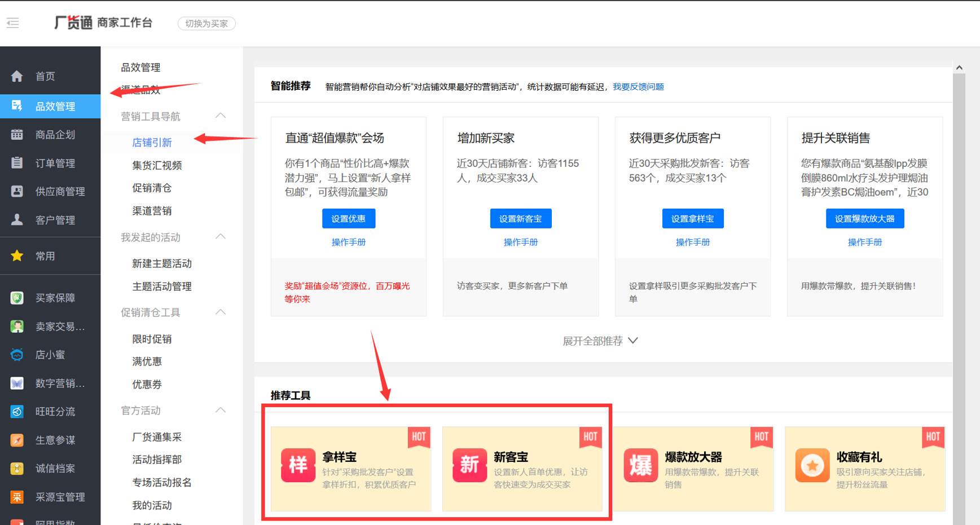
Task: Open 限时促销 from the menu
Action: [151, 338]
